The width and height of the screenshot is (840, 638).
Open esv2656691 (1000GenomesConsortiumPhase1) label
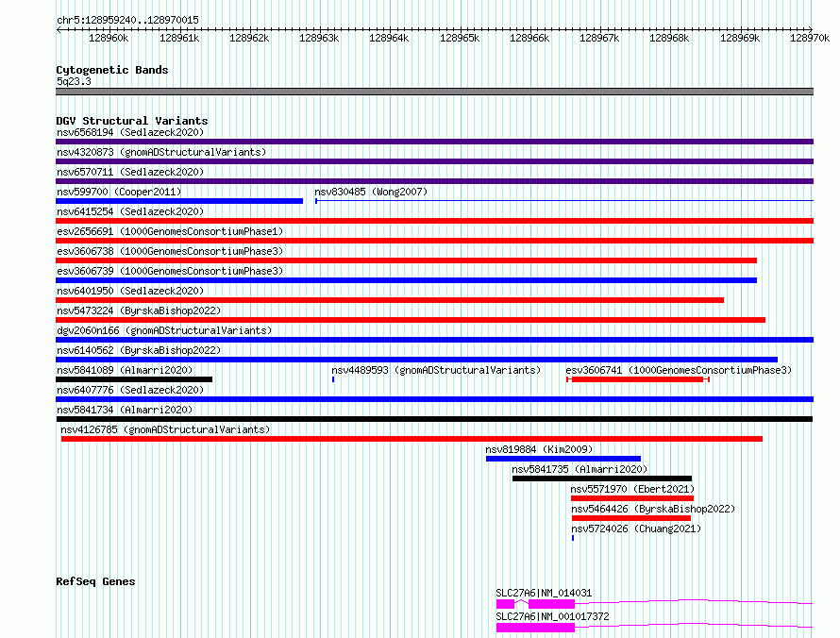[170, 231]
